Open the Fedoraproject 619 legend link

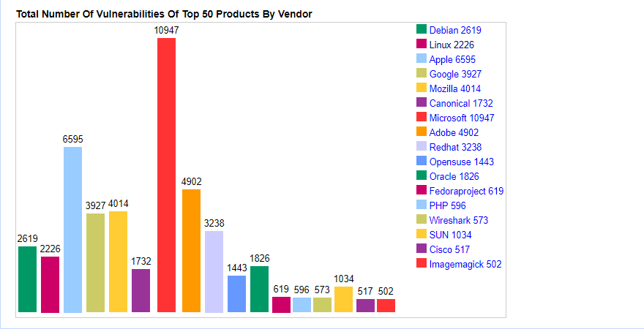coord(466,191)
